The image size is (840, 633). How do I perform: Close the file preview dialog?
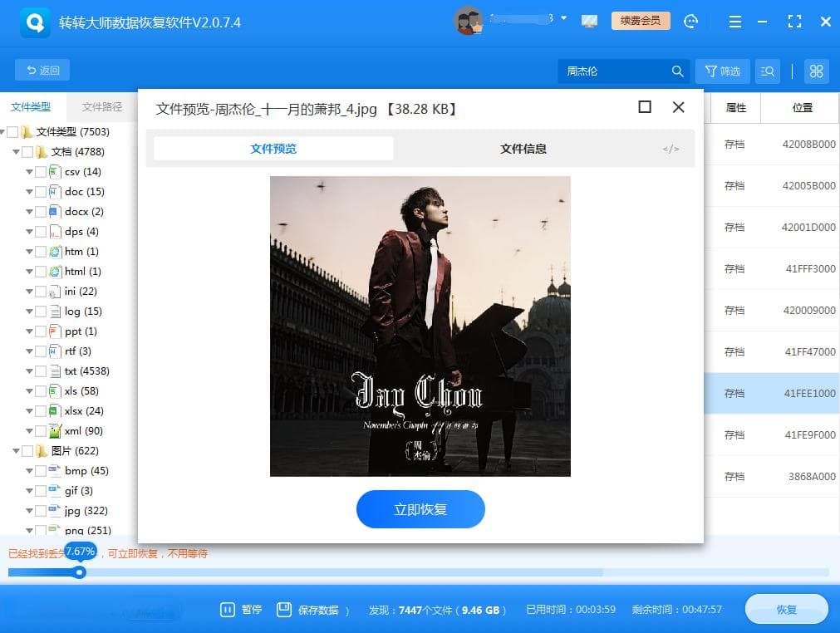(x=678, y=107)
